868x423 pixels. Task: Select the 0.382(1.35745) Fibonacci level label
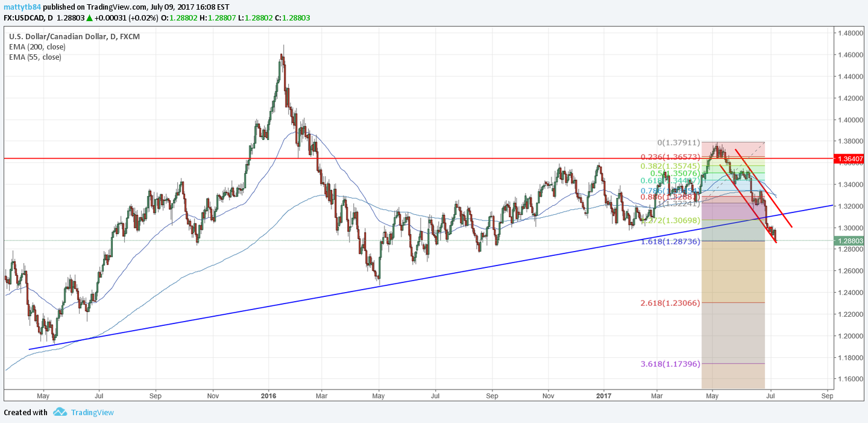pos(670,165)
